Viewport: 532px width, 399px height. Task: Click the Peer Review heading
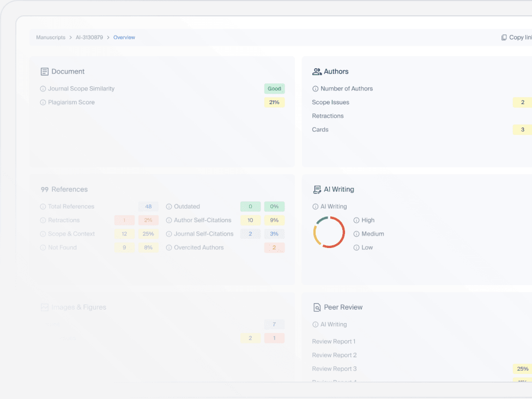tap(343, 307)
